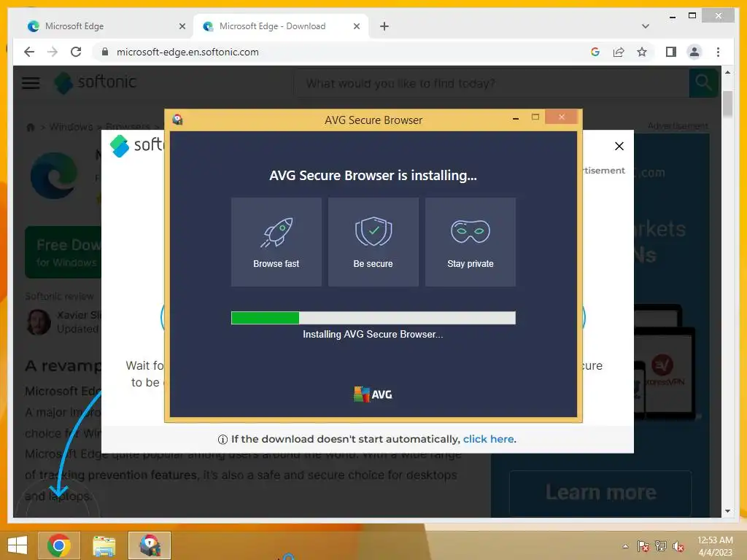747x560 pixels.
Task: Click the Learn more ad button
Action: coord(600,492)
